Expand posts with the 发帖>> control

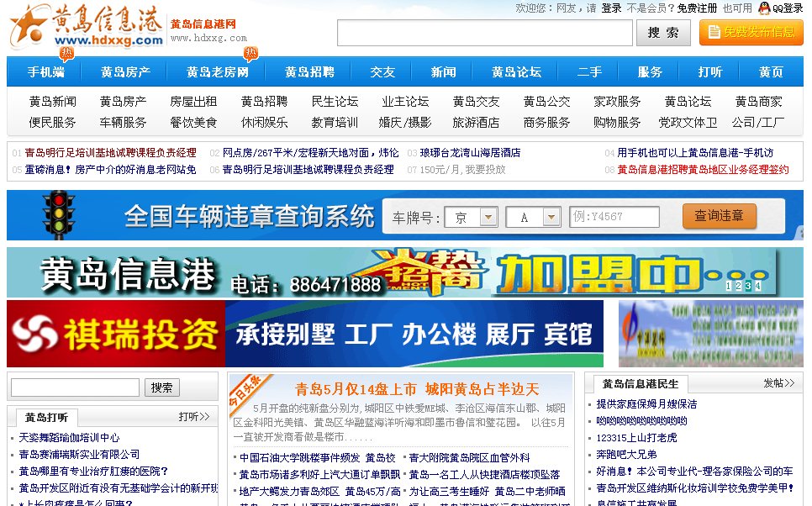tap(780, 385)
